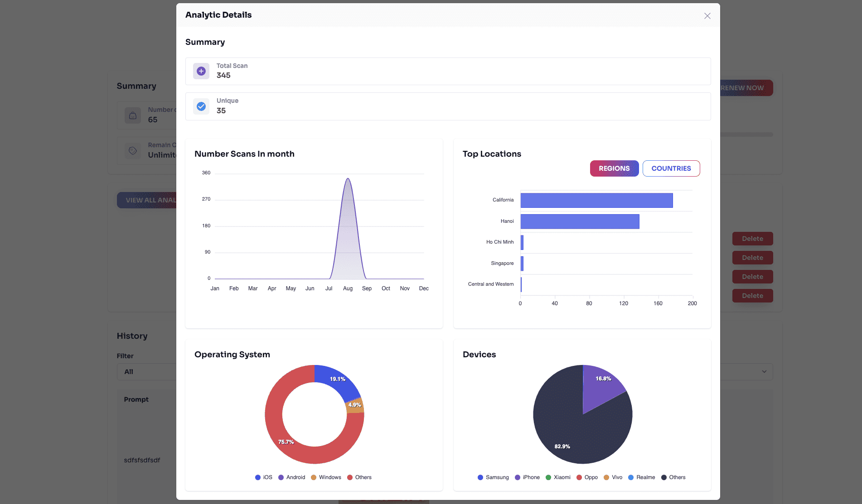This screenshot has height=504, width=862.
Task: Toggle iPhone legend in Devices chart
Action: coord(527,477)
